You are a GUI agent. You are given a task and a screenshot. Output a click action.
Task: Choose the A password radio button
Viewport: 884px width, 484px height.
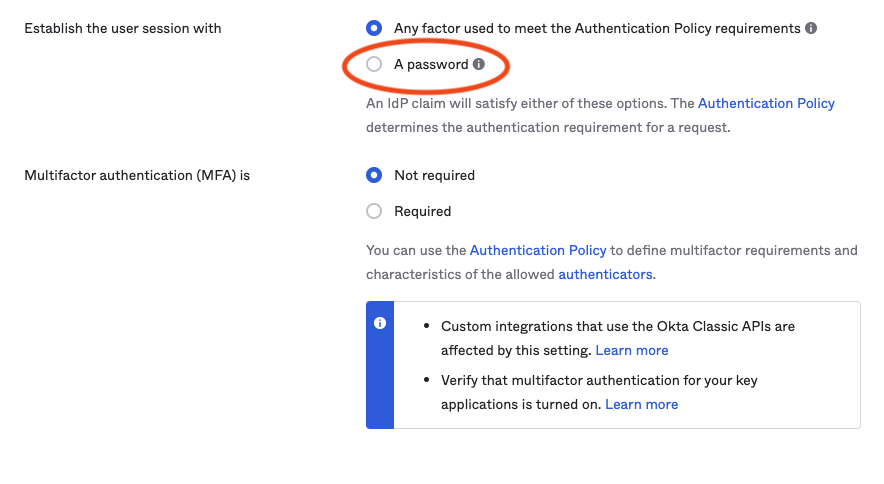(x=374, y=64)
